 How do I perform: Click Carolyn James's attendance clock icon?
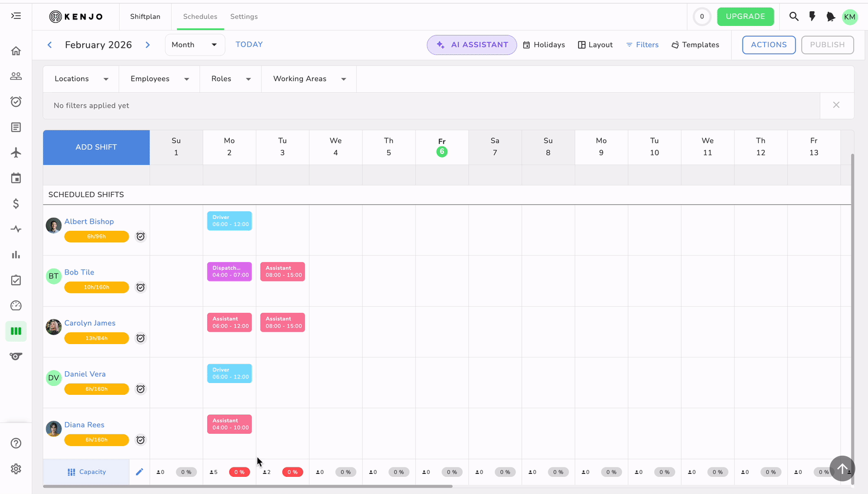pyautogui.click(x=141, y=338)
